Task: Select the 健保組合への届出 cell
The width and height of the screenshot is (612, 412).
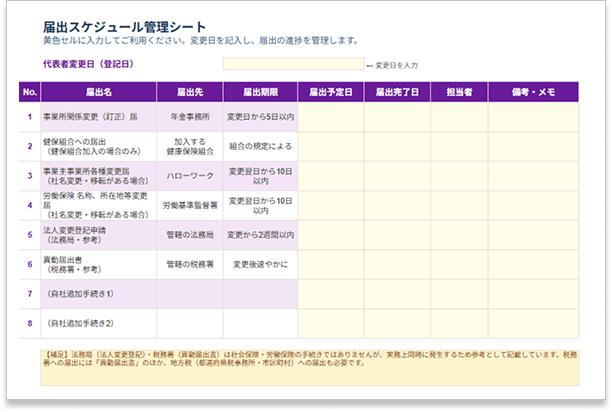Action: pyautogui.click(x=99, y=146)
